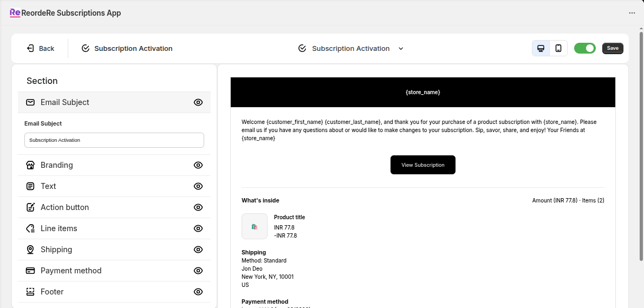The height and width of the screenshot is (308, 644).
Task: Click the Shipping location pin icon
Action: (x=30, y=250)
